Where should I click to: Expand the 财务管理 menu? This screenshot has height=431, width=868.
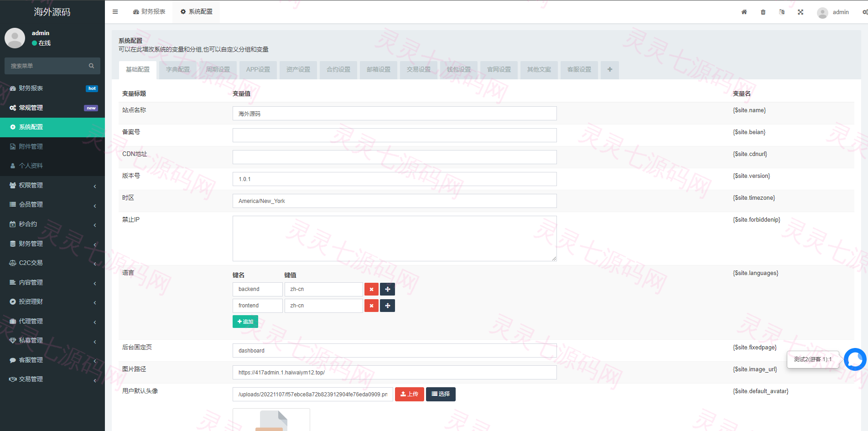pos(52,244)
